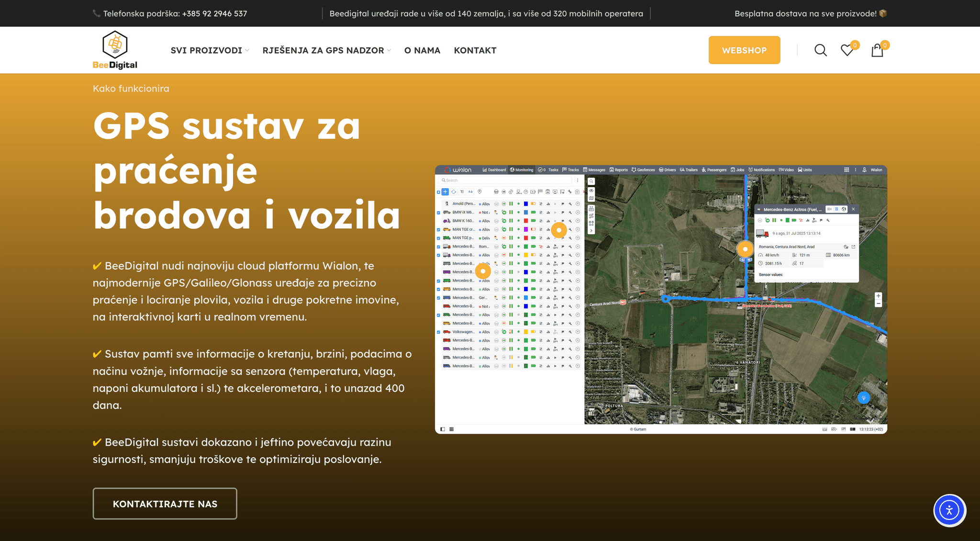Click the KONTAKTIRAJTE NAS button
980x541 pixels.
(x=165, y=504)
